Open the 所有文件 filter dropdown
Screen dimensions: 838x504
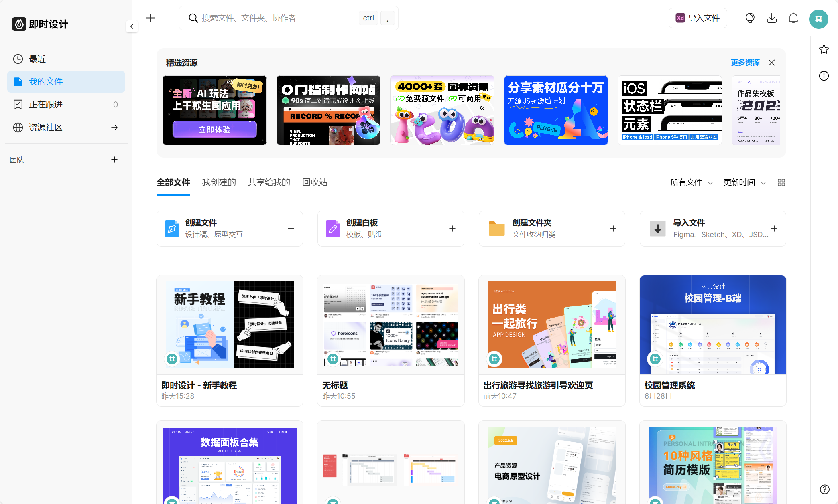(691, 182)
